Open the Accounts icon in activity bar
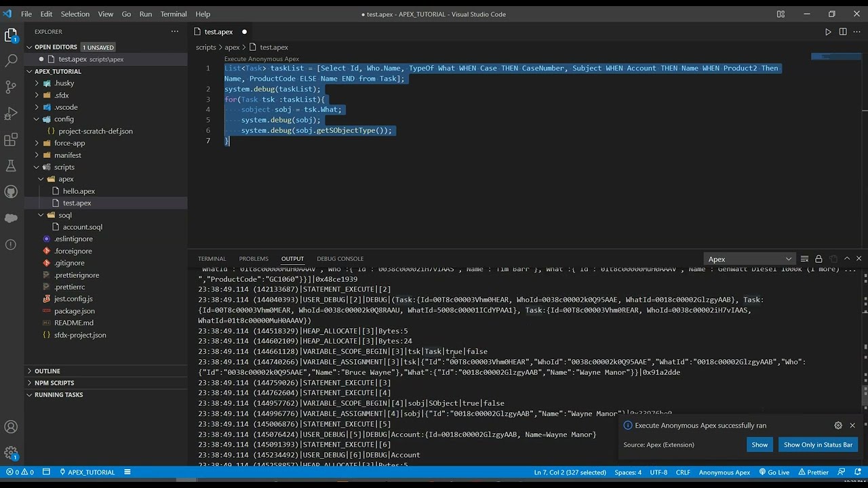The height and width of the screenshot is (488, 868). (x=11, y=427)
